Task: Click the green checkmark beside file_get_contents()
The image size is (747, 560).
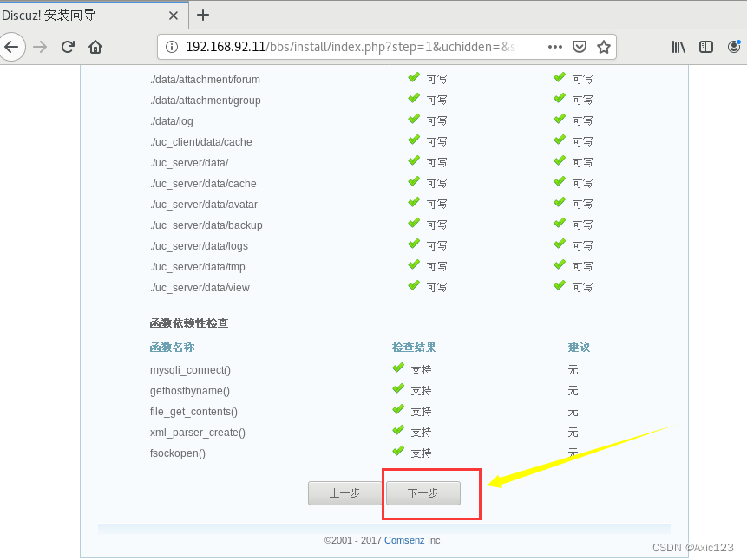Action: click(398, 409)
